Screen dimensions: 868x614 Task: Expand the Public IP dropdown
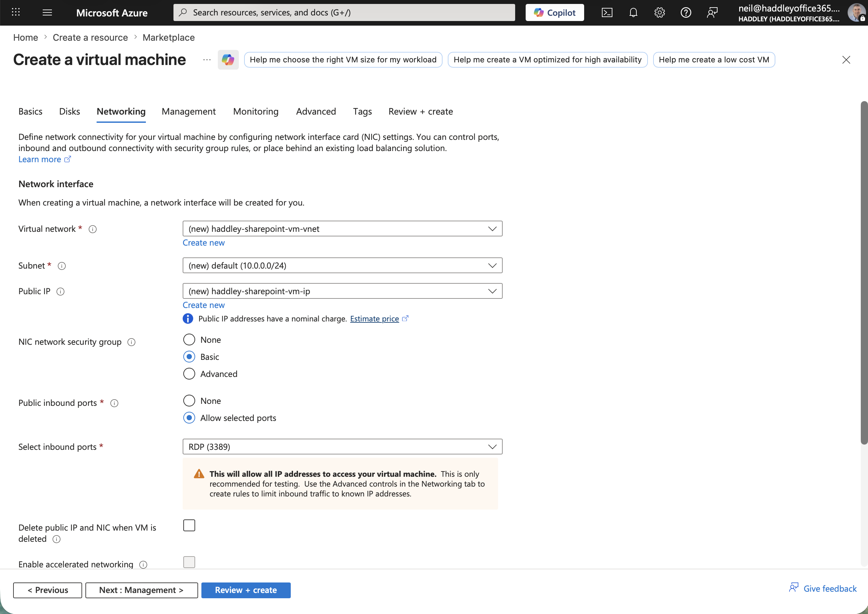(342, 291)
